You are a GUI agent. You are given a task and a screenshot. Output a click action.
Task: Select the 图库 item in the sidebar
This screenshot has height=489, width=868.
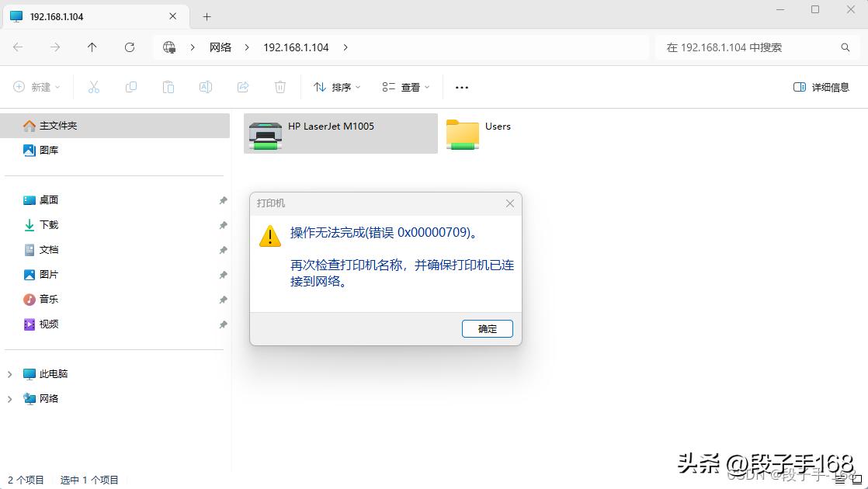coord(48,150)
